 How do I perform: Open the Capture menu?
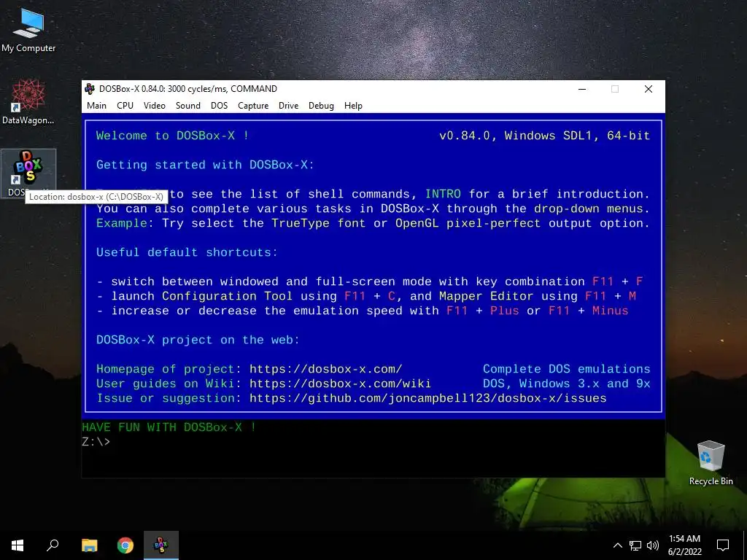pyautogui.click(x=253, y=106)
